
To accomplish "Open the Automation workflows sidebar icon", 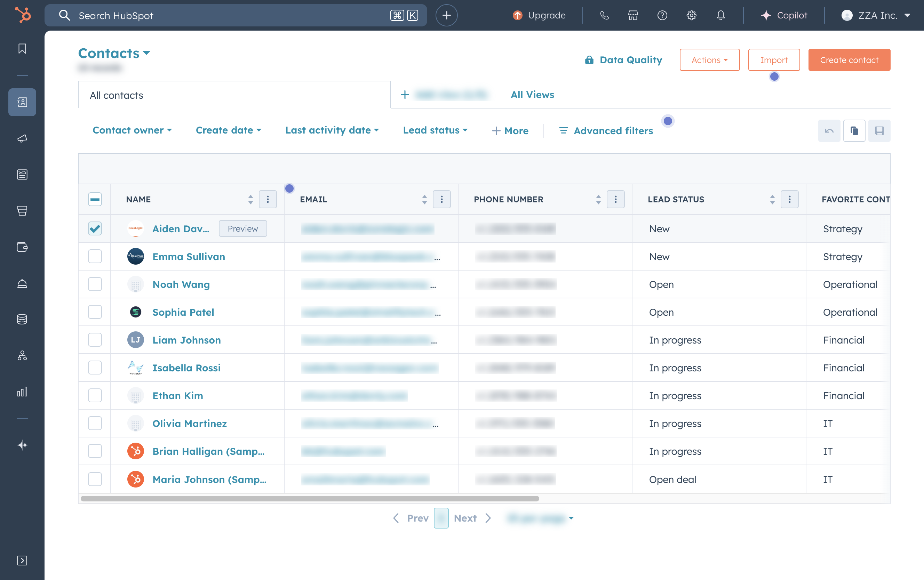I will 22,356.
